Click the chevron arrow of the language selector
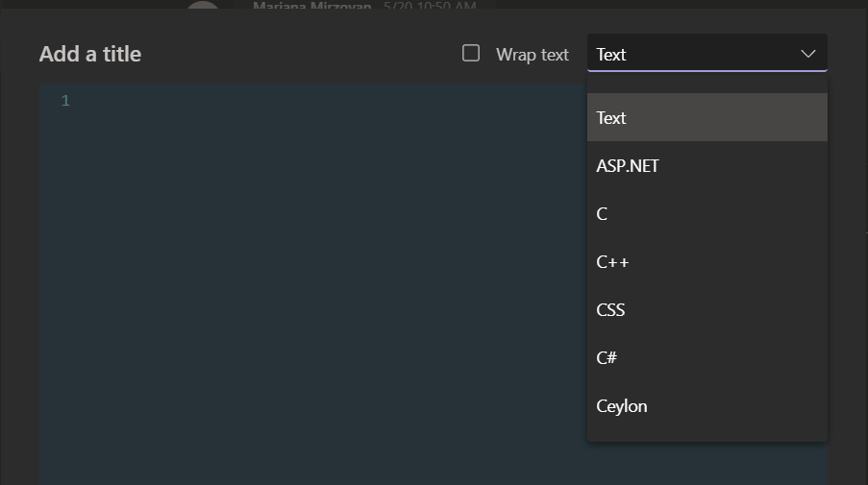868x485 pixels. (807, 54)
